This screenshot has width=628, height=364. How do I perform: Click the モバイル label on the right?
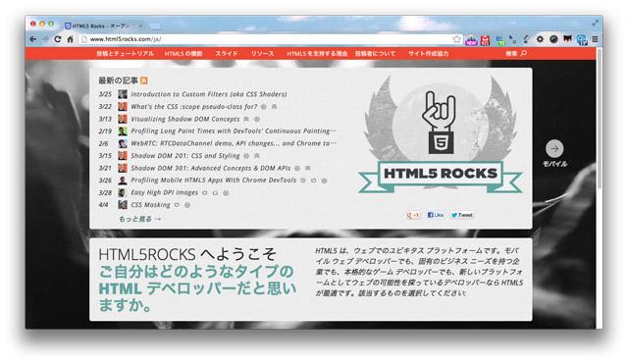pyautogui.click(x=554, y=164)
